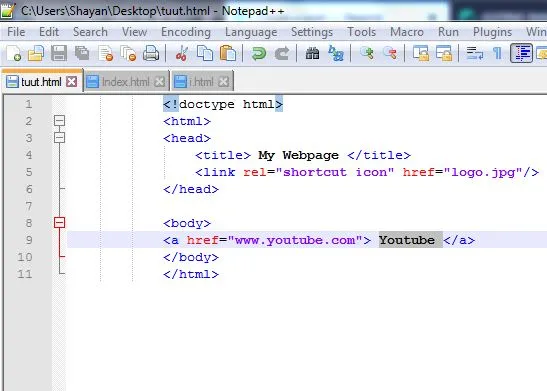Close the Index.html tab

[159, 82]
